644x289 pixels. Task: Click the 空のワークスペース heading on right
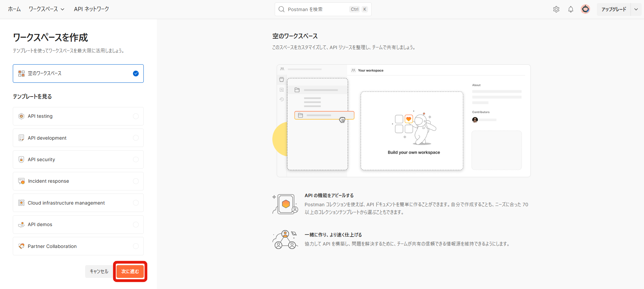click(295, 36)
